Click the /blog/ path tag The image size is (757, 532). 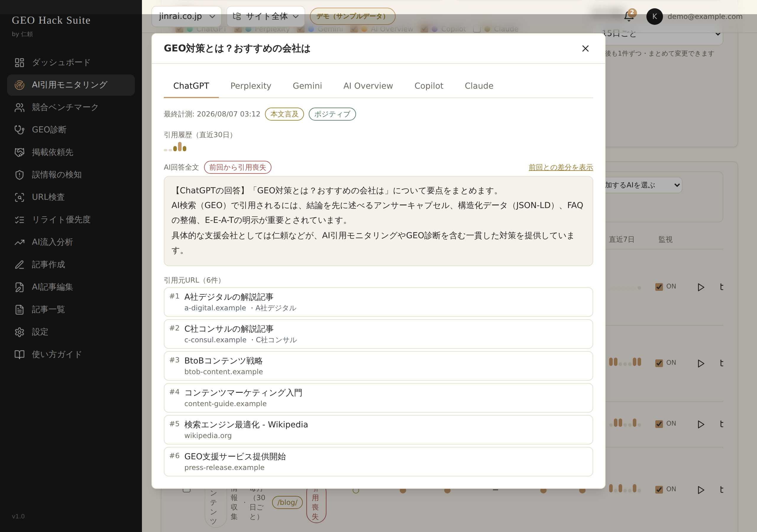287,502
